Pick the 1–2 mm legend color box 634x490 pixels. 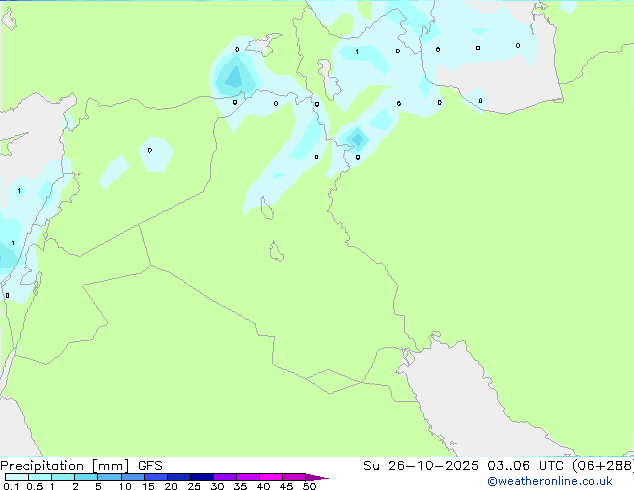click(63, 477)
